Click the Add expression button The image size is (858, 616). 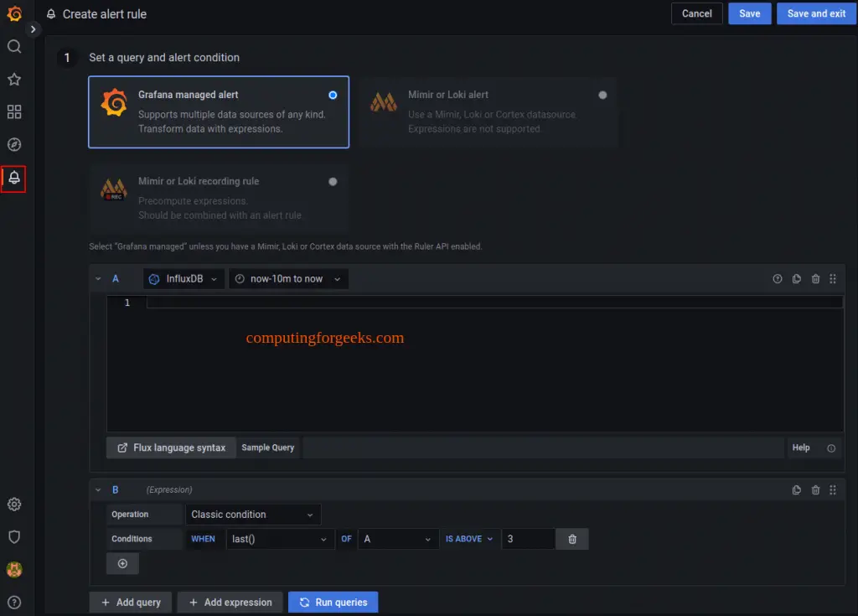click(230, 603)
